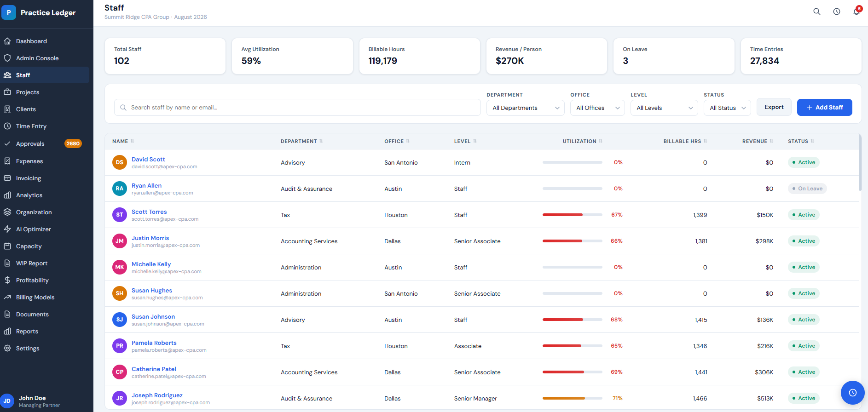Sort table by Utilization column
868x412 pixels.
tap(582, 141)
